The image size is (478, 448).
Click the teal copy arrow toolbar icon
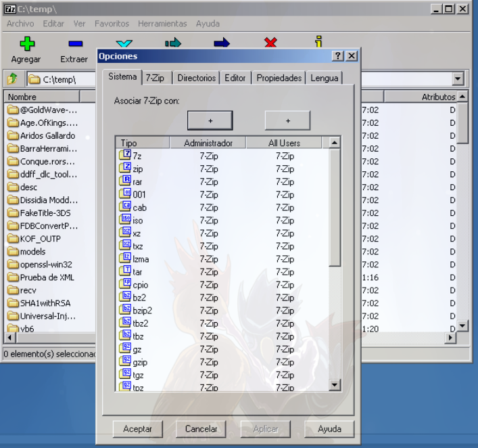pos(173,43)
